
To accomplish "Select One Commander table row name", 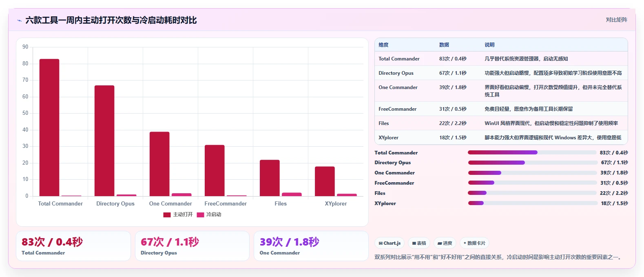I will click(x=398, y=87).
